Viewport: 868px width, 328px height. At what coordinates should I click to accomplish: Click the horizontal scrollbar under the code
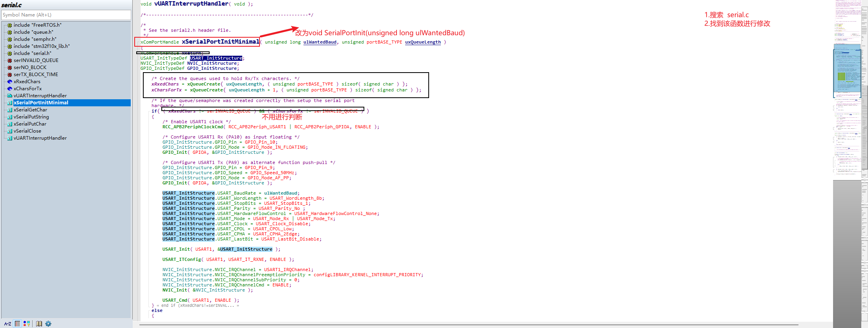[469, 325]
